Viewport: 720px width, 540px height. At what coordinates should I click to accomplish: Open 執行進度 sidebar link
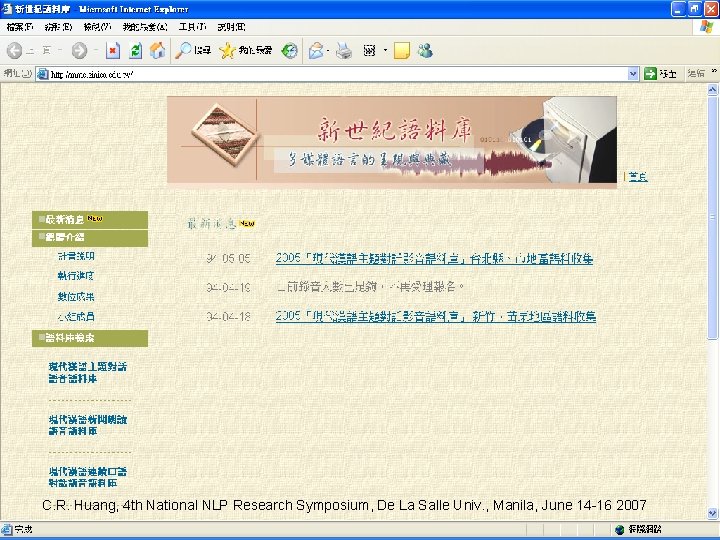[76, 276]
